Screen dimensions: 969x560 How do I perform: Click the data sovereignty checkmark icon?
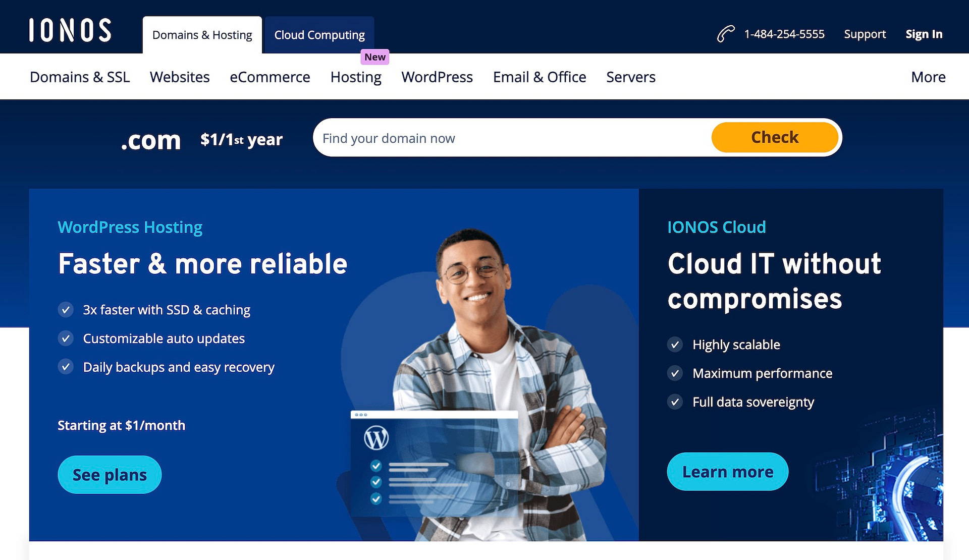coord(675,402)
